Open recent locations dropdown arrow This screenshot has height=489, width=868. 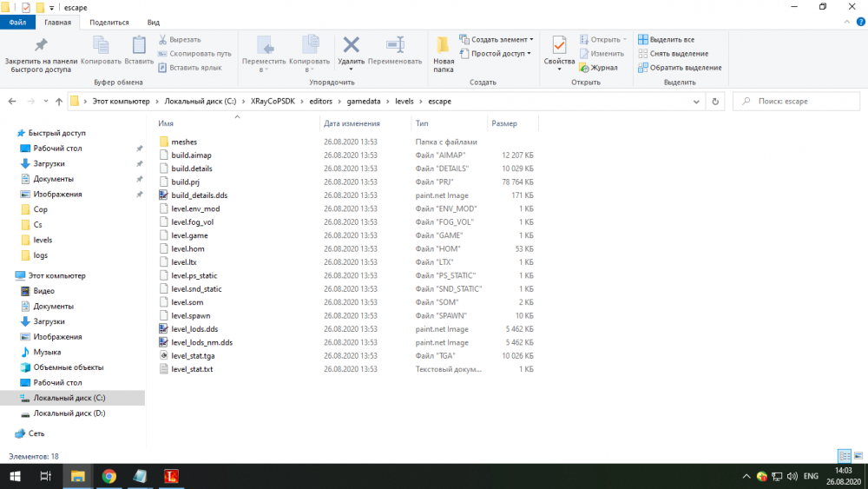coord(45,102)
